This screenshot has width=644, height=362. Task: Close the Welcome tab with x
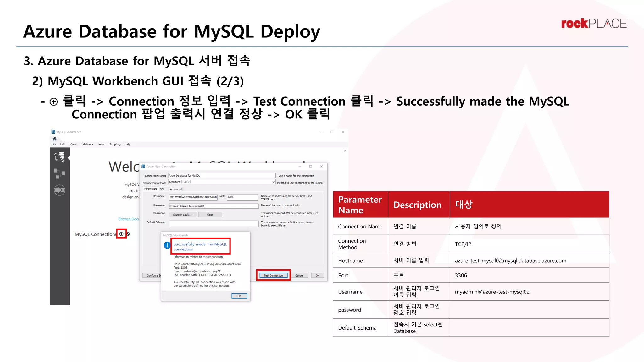click(345, 151)
